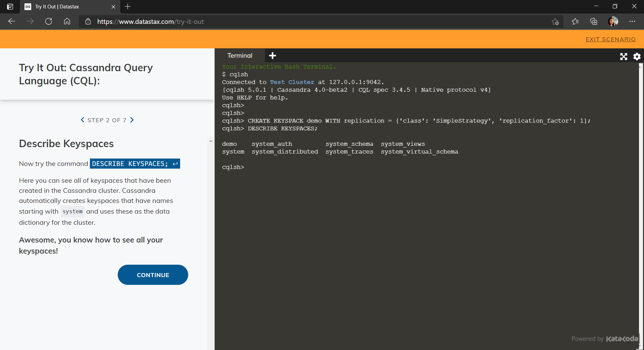Go back using previous step chevron
The height and width of the screenshot is (350, 644).
[x=83, y=120]
